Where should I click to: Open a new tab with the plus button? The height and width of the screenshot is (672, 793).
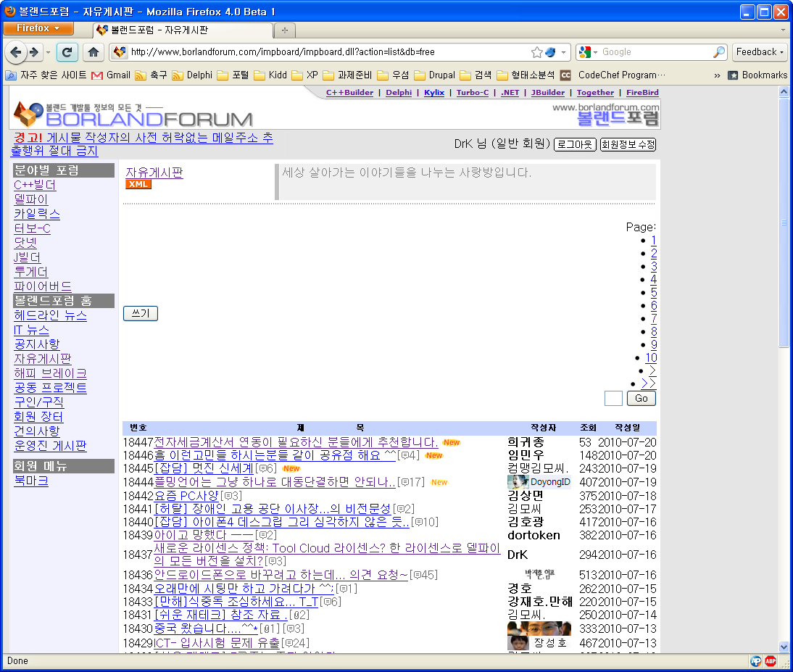point(284,30)
